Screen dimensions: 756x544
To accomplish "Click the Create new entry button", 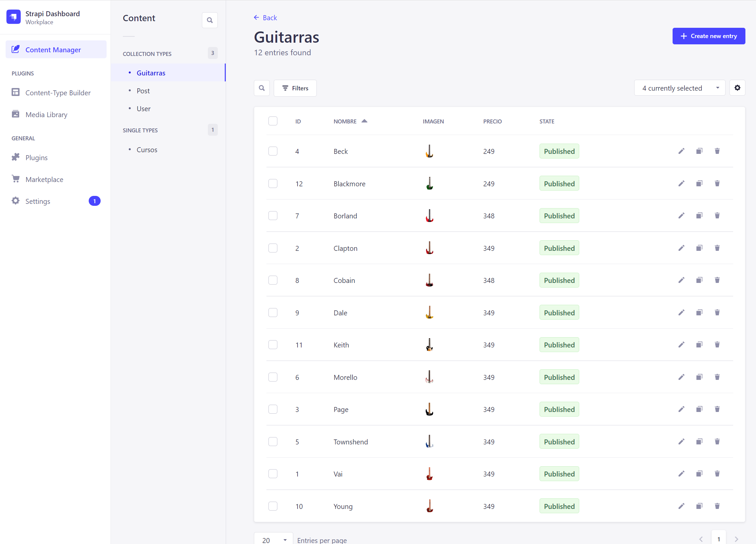I will (x=708, y=36).
